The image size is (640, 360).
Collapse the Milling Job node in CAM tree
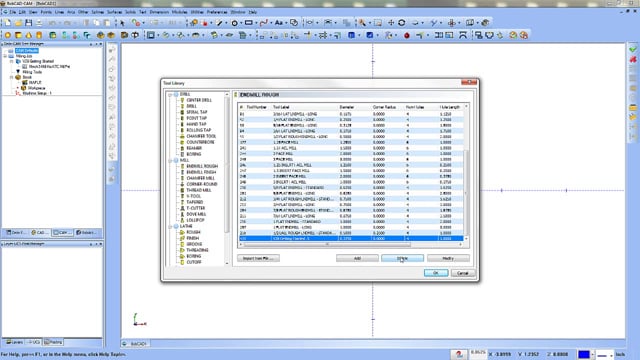coord(5,56)
